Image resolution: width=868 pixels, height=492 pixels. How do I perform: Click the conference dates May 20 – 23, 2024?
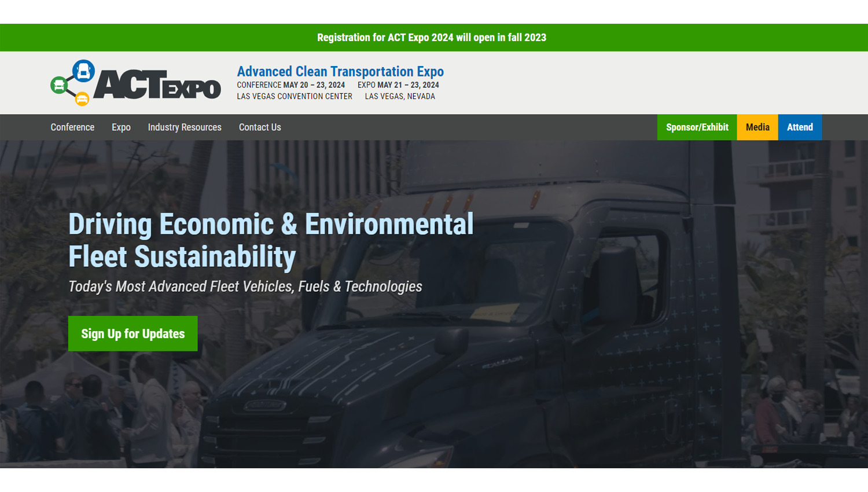[314, 85]
